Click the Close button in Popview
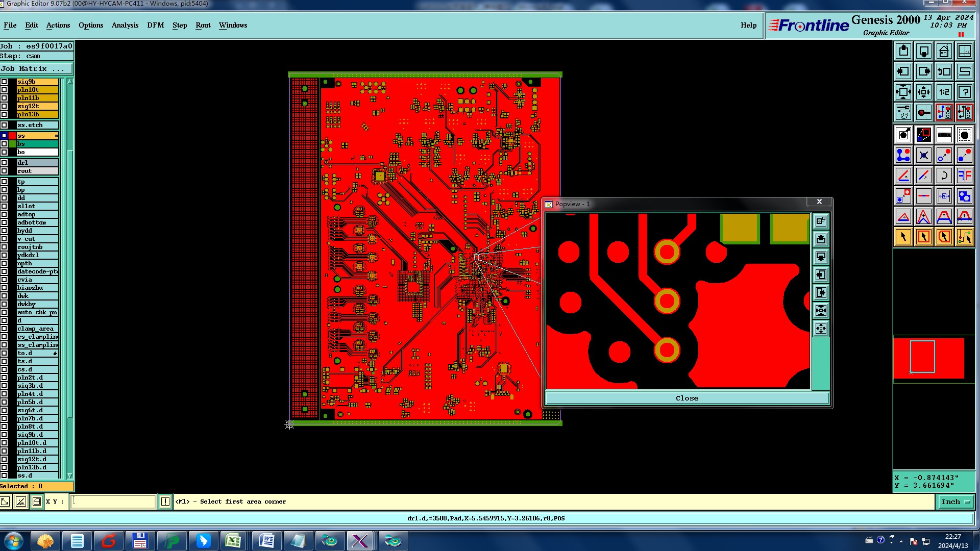The width and height of the screenshot is (980, 551). point(687,398)
